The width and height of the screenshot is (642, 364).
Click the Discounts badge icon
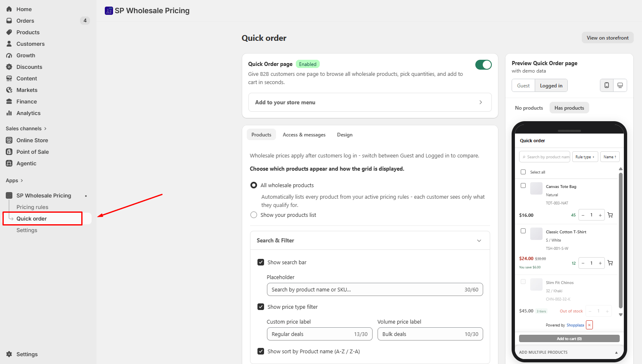coord(9,67)
